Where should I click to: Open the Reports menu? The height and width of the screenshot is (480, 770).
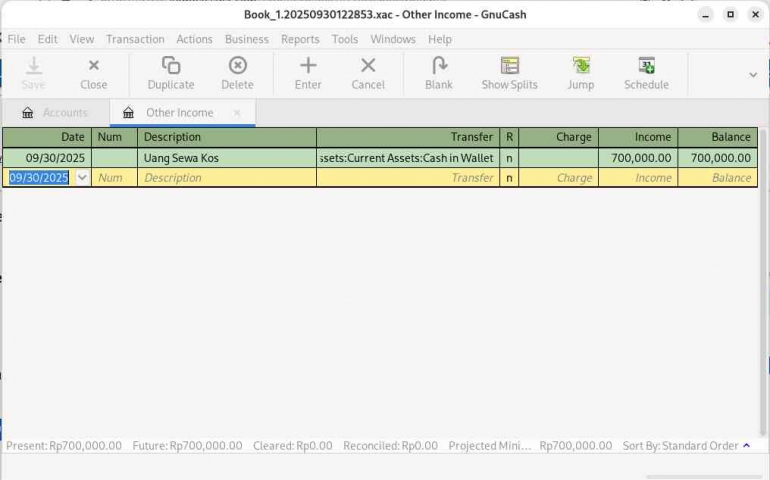(300, 39)
